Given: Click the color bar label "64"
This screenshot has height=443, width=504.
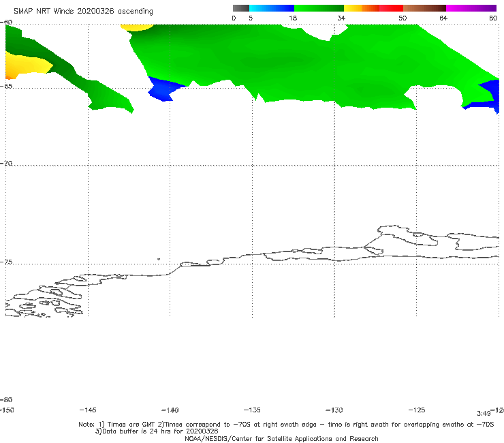Looking at the screenshot, I should 443,18.
